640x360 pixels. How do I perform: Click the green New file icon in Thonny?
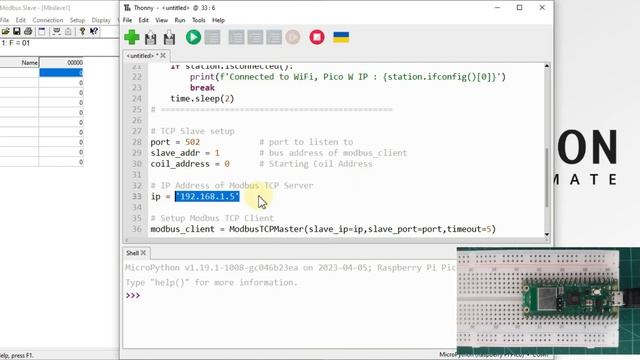132,37
